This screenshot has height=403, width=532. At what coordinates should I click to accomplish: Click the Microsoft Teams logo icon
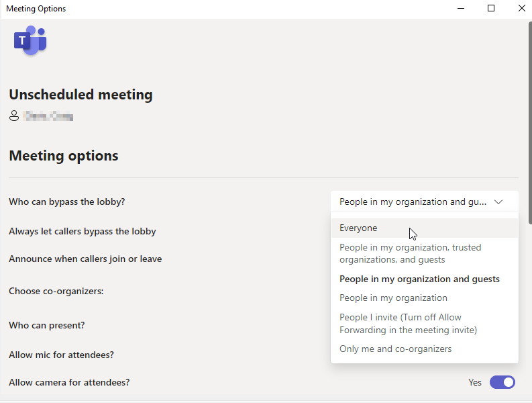point(30,40)
